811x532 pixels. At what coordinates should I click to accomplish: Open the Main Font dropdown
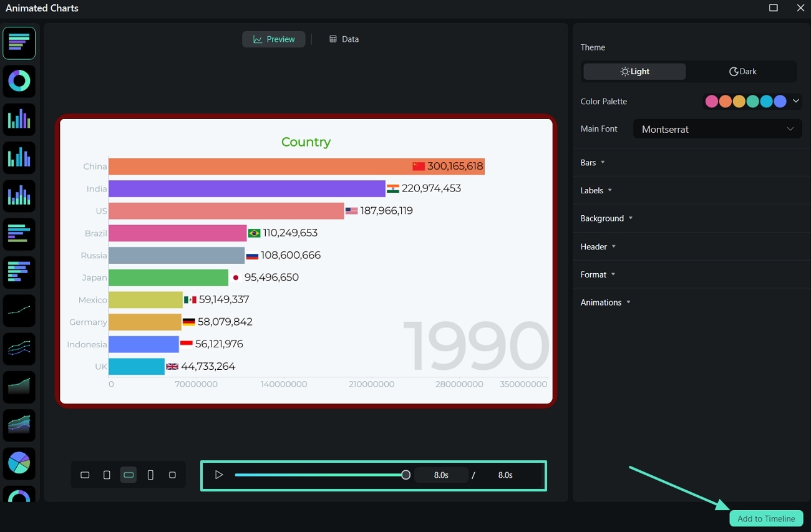(717, 129)
